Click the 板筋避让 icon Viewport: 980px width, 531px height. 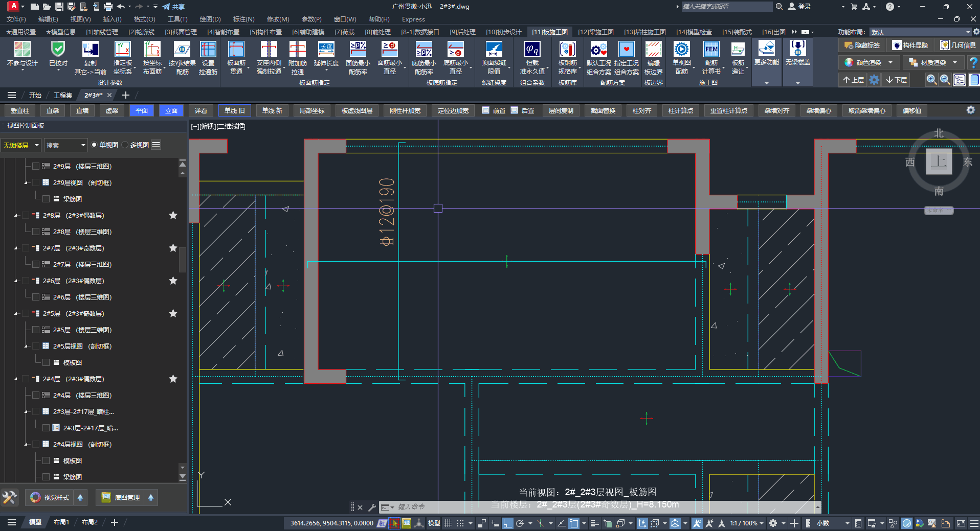pyautogui.click(x=738, y=50)
